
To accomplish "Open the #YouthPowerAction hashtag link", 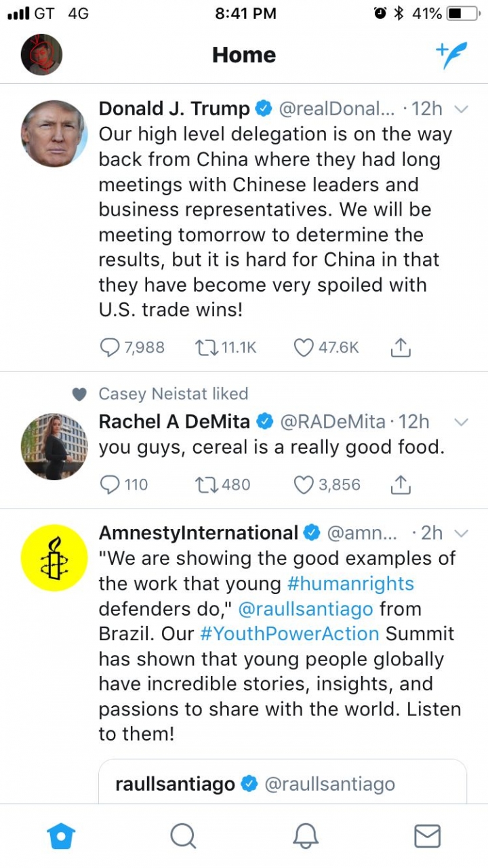I will pyautogui.click(x=289, y=634).
